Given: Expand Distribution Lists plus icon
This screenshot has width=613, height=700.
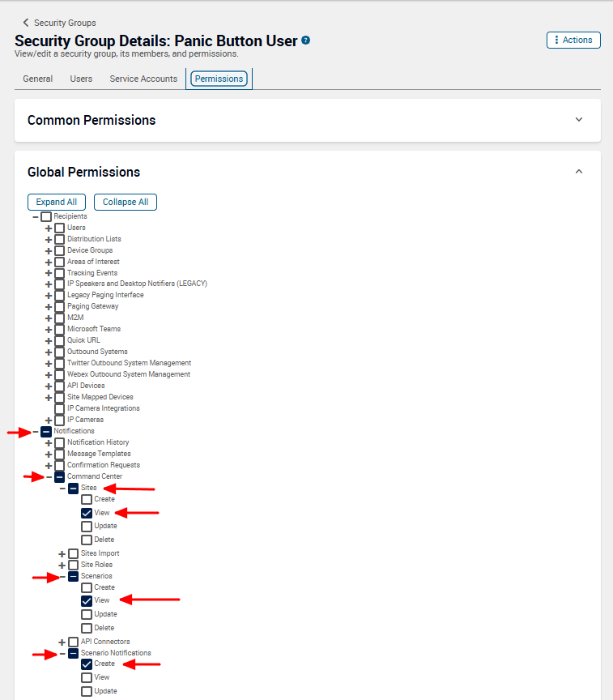Looking at the screenshot, I should click(49, 240).
